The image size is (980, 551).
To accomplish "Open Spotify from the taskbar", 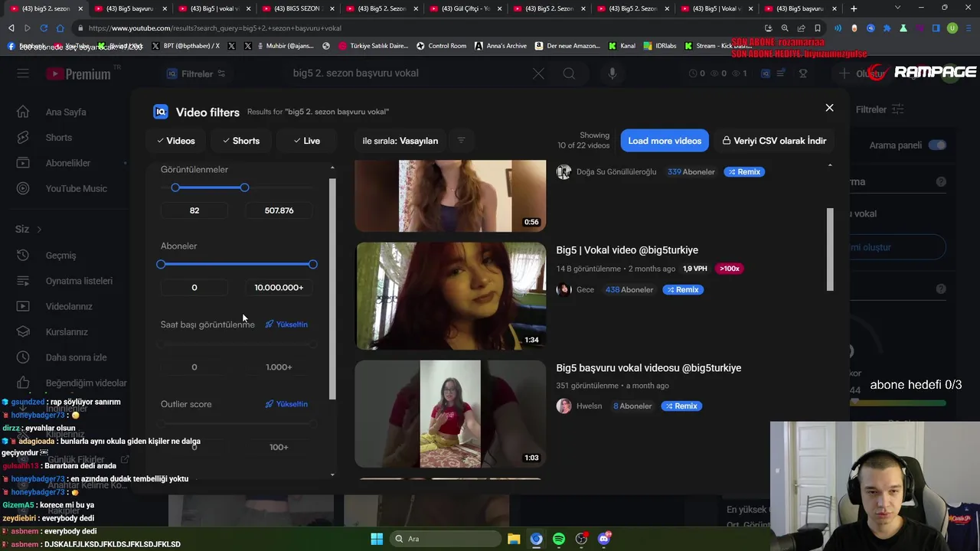I will (x=559, y=539).
